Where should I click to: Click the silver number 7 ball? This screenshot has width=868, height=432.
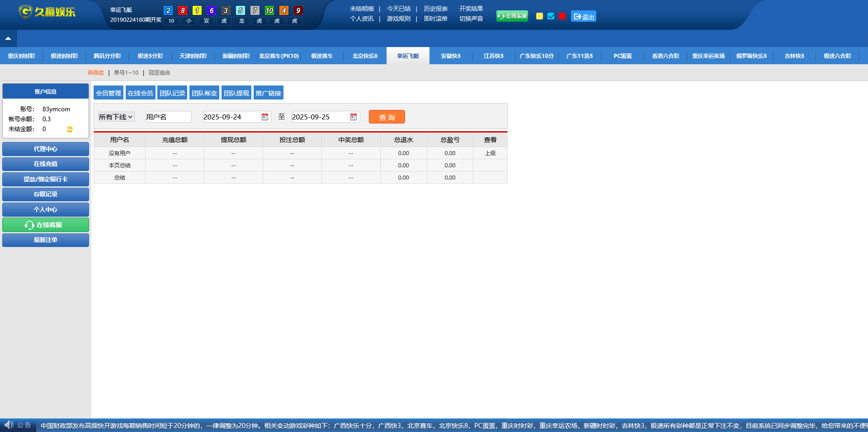255,10
